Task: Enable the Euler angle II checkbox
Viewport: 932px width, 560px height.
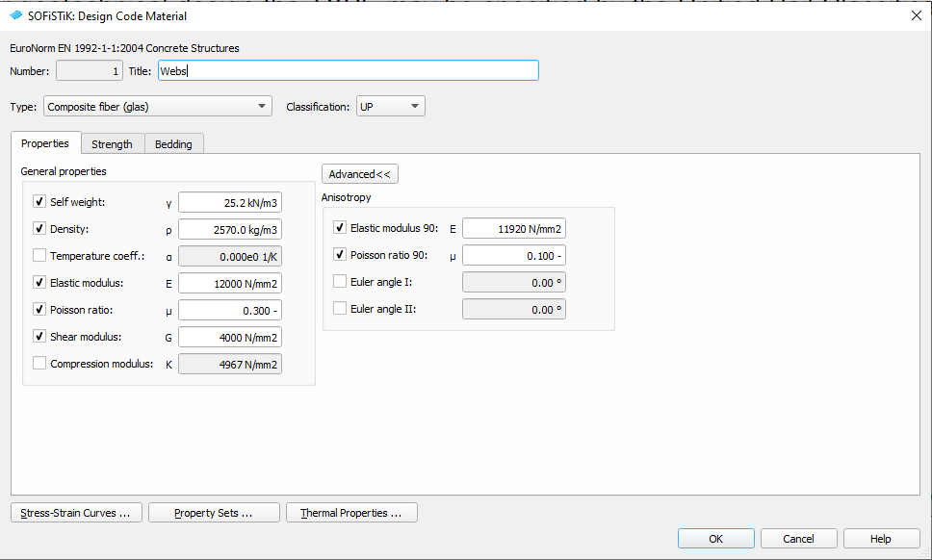Action: pos(340,308)
